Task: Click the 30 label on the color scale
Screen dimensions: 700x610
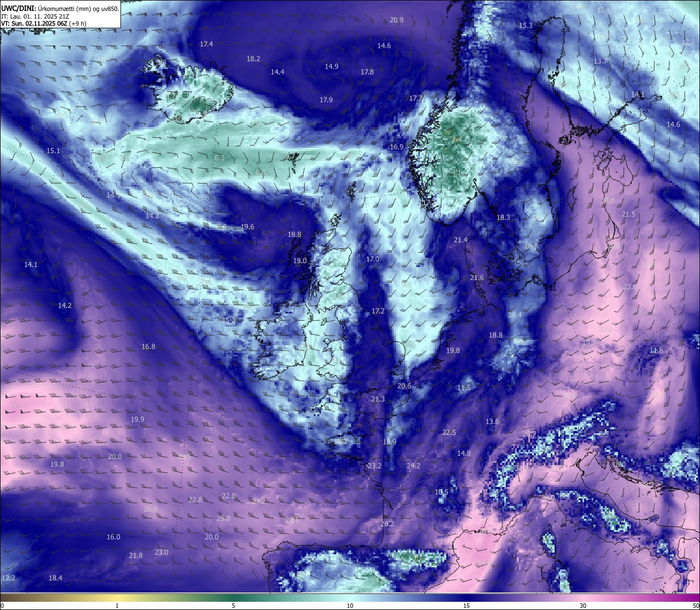Action: 583,606
